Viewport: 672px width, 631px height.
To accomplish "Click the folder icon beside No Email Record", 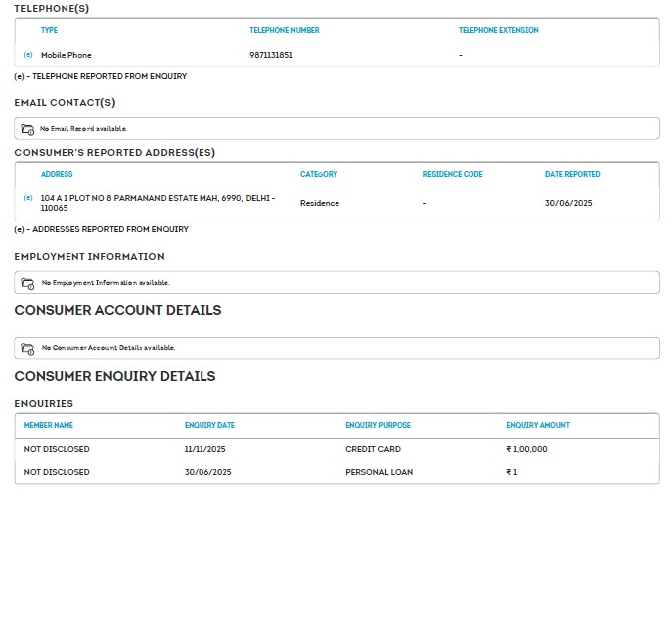I will click(x=28, y=129).
